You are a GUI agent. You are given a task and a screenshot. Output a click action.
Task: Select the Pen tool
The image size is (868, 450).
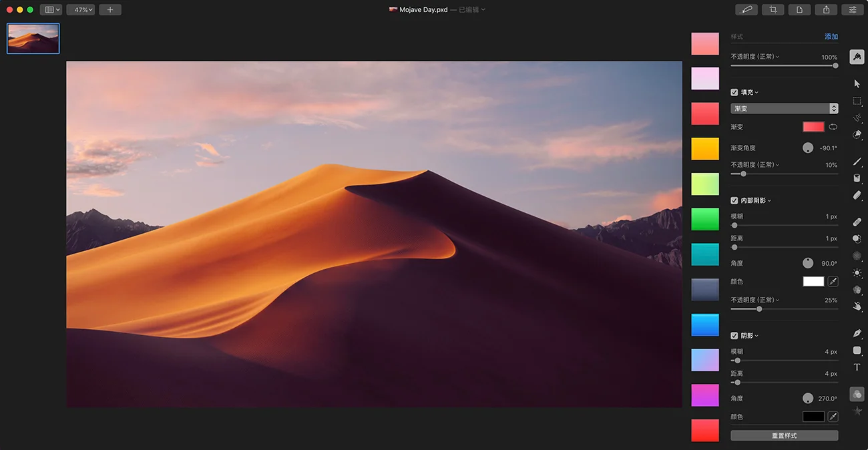point(857,333)
